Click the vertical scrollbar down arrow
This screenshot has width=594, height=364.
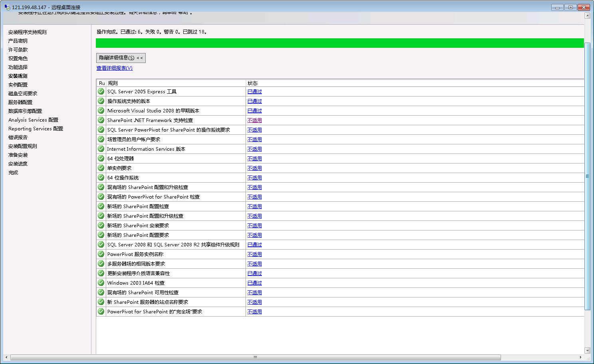(587, 350)
